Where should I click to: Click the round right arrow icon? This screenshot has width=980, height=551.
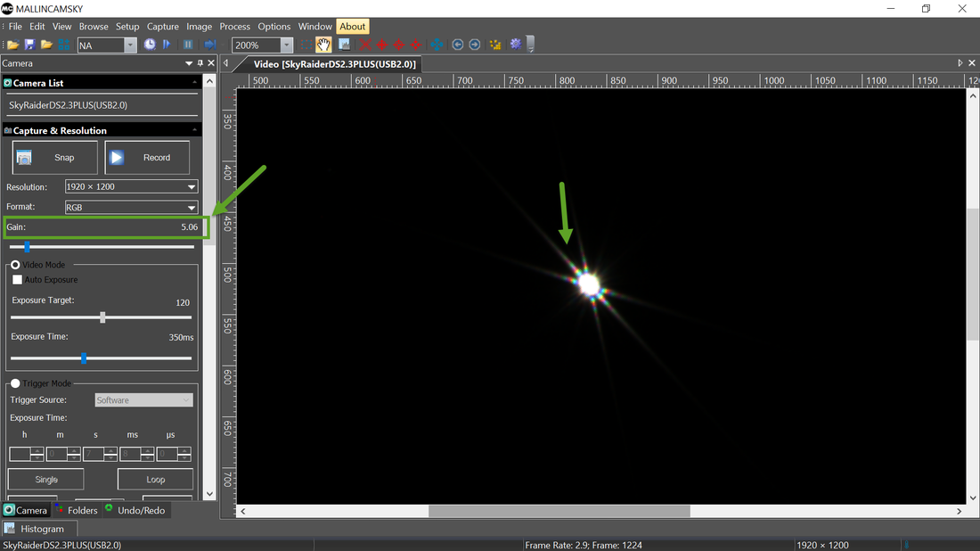pos(475,45)
